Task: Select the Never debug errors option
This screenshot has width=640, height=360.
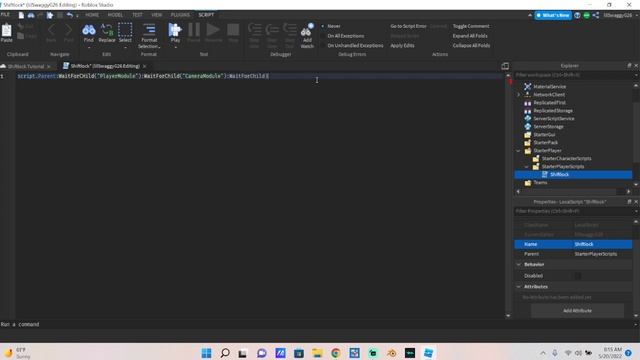Action: coord(333,26)
